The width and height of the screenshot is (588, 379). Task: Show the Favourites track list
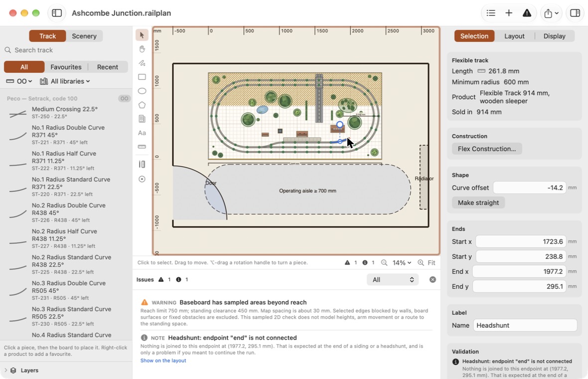click(x=66, y=67)
